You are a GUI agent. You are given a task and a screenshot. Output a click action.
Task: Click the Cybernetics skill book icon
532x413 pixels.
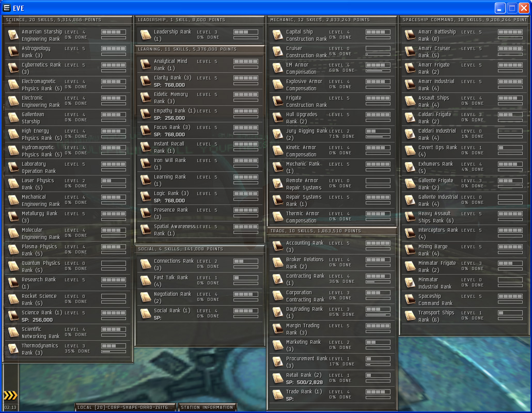(x=13, y=68)
